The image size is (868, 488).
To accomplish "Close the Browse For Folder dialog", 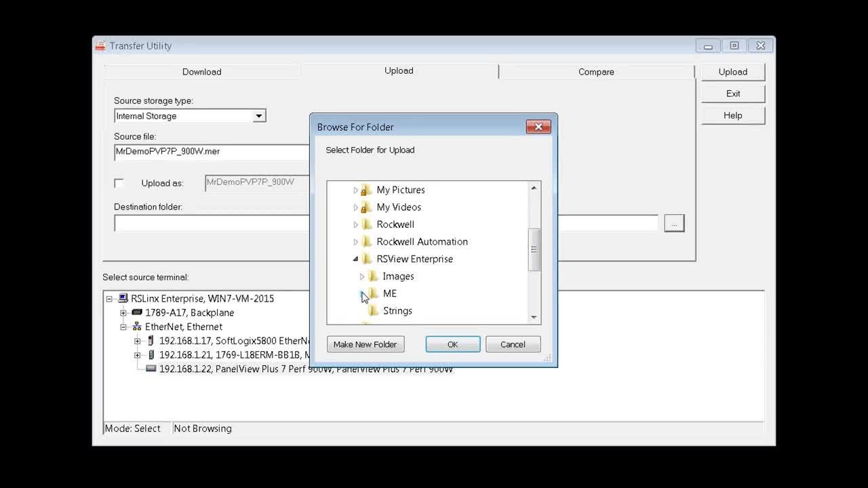I will (x=538, y=127).
